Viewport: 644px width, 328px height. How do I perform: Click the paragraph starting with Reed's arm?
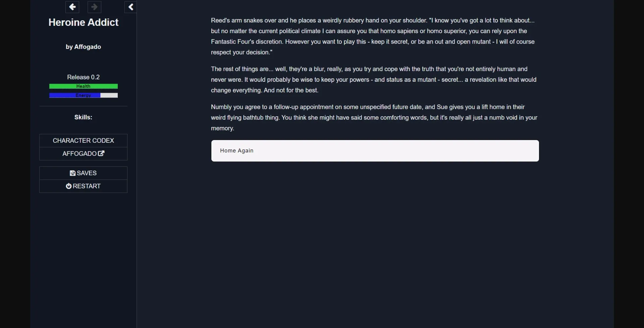(374, 36)
